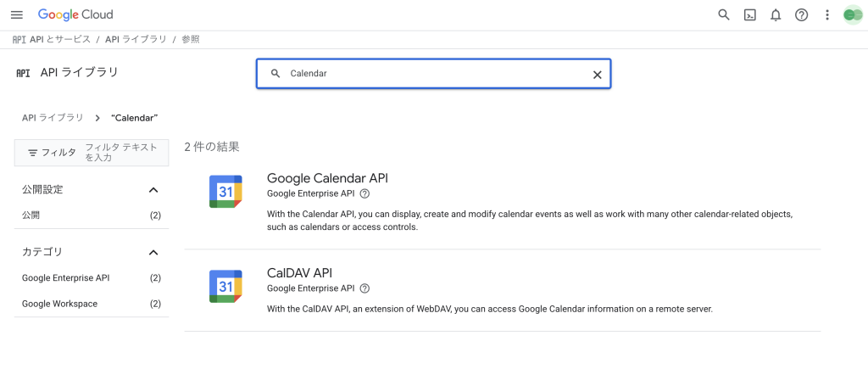Open the CalDAV API result
This screenshot has width=868, height=369.
coord(299,272)
